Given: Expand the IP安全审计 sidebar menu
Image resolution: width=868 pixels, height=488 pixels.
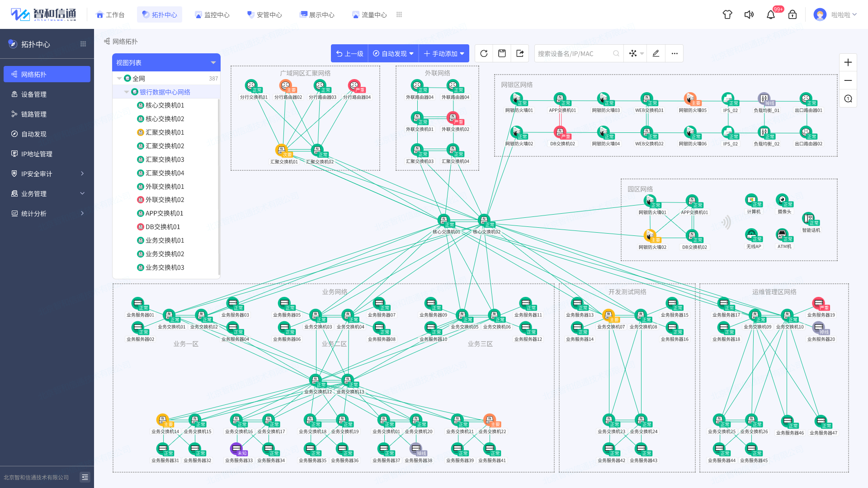Looking at the screenshot, I should [x=47, y=174].
